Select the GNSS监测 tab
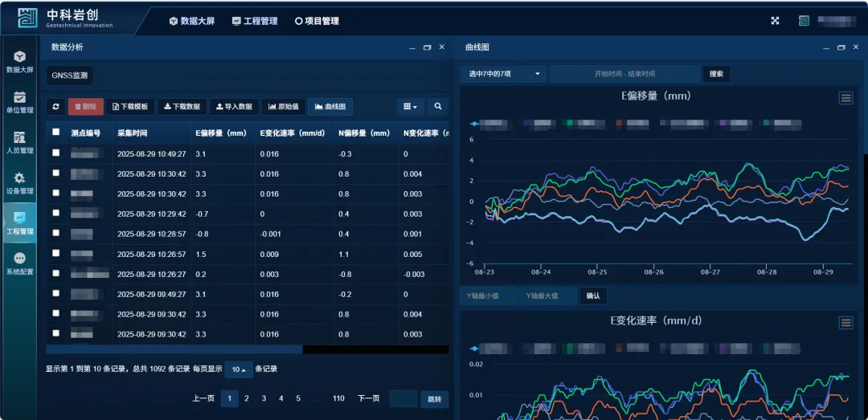Image resolution: width=868 pixels, height=420 pixels. coord(70,75)
